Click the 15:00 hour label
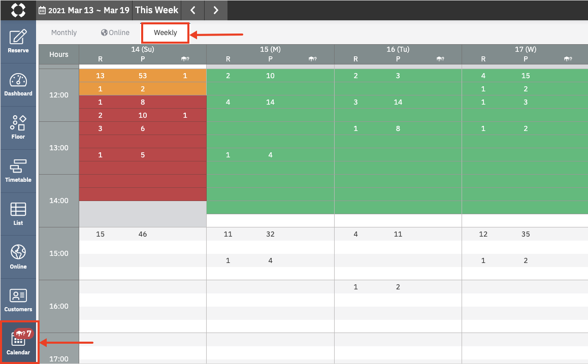Screen dimensions: 588x364 click(x=59, y=253)
